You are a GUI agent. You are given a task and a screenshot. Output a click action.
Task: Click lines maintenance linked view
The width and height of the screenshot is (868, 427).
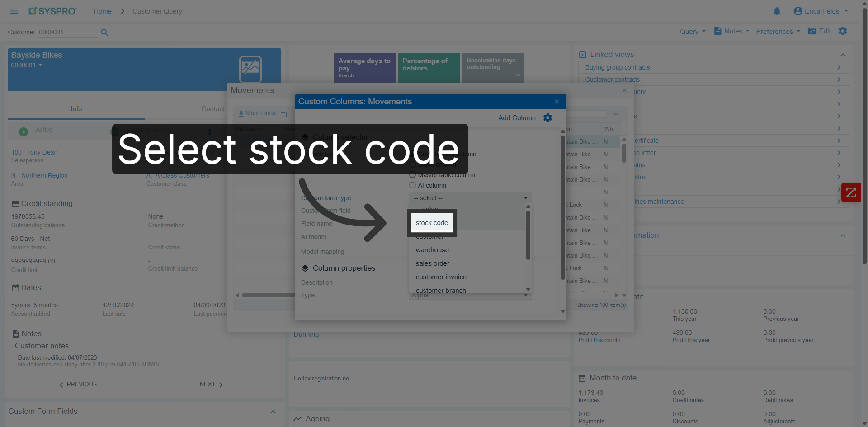(658, 202)
